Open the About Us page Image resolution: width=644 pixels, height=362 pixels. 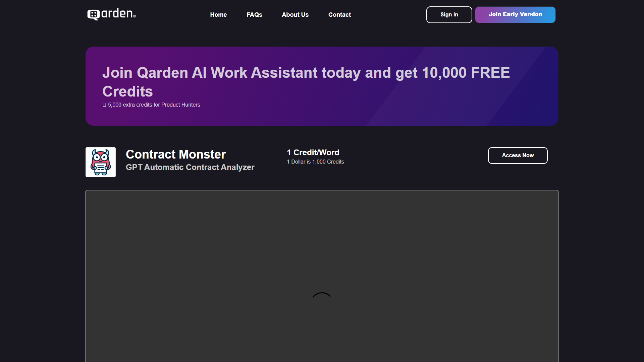pyautogui.click(x=295, y=15)
